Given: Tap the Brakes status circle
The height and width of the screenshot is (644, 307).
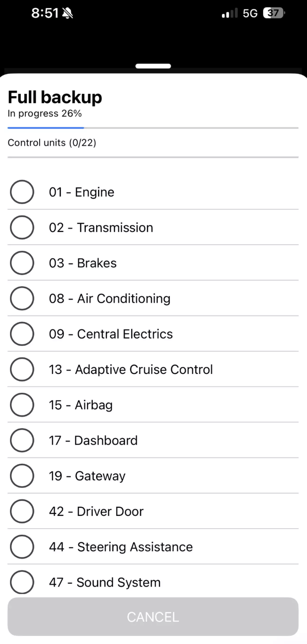Looking at the screenshot, I should (x=22, y=263).
